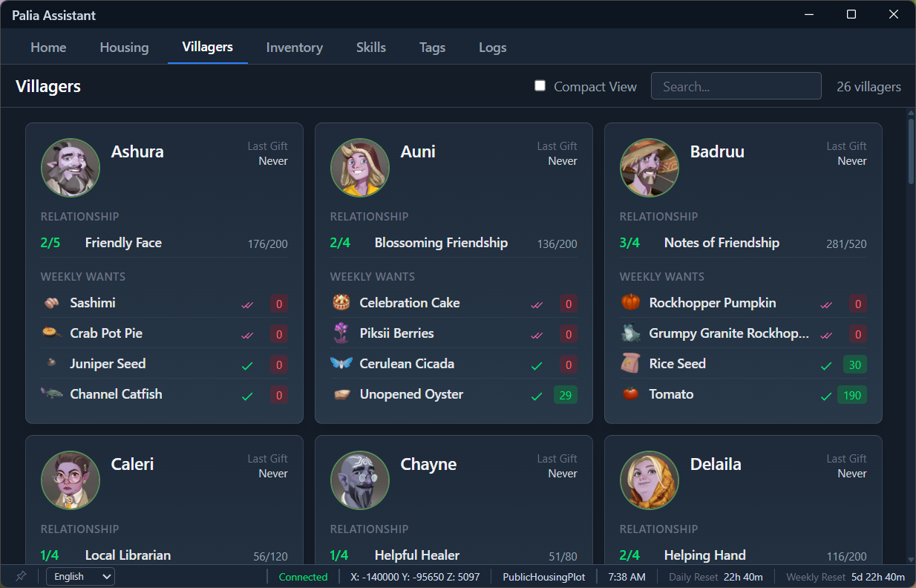Click Local Librarian relationship label
Screen dimensions: 916x588
128,555
